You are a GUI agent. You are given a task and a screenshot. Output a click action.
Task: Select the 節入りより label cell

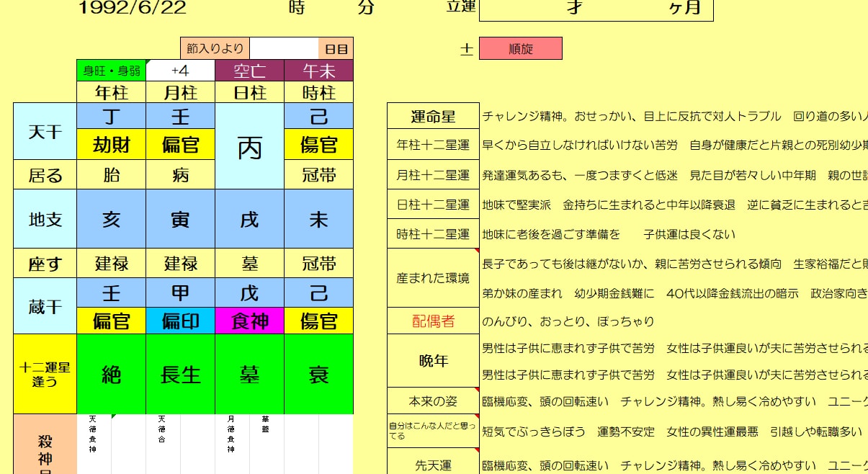(215, 49)
